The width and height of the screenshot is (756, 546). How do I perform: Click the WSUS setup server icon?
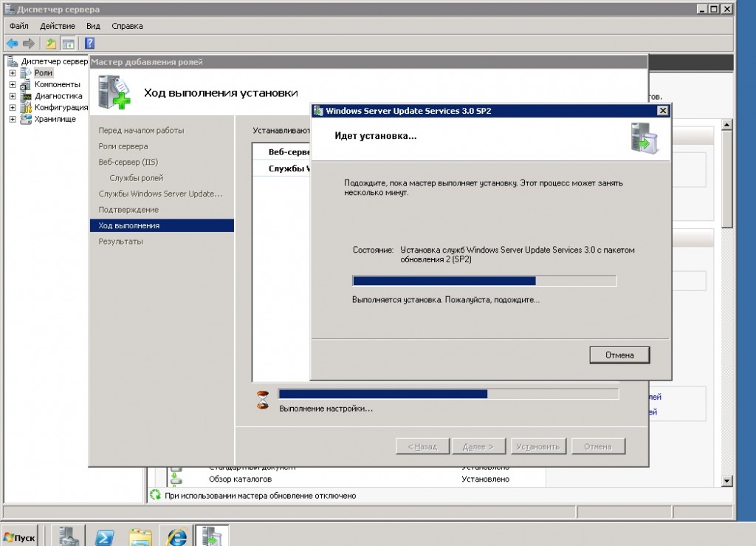(645, 138)
